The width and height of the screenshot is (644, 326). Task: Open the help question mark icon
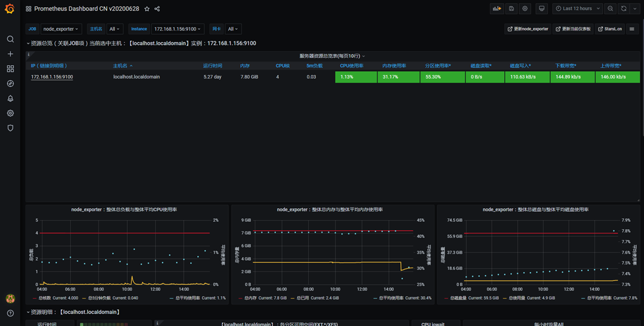click(x=10, y=313)
